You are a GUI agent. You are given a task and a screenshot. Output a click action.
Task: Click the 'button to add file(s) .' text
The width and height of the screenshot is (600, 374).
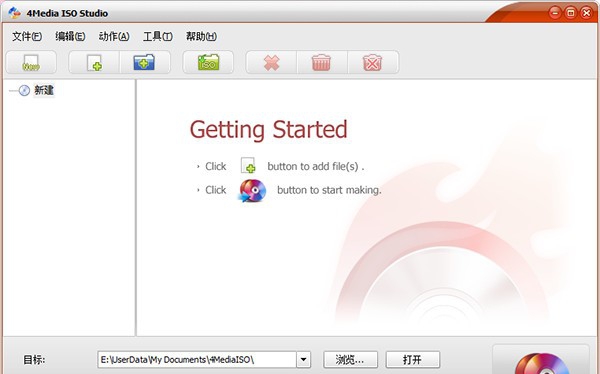coord(316,166)
